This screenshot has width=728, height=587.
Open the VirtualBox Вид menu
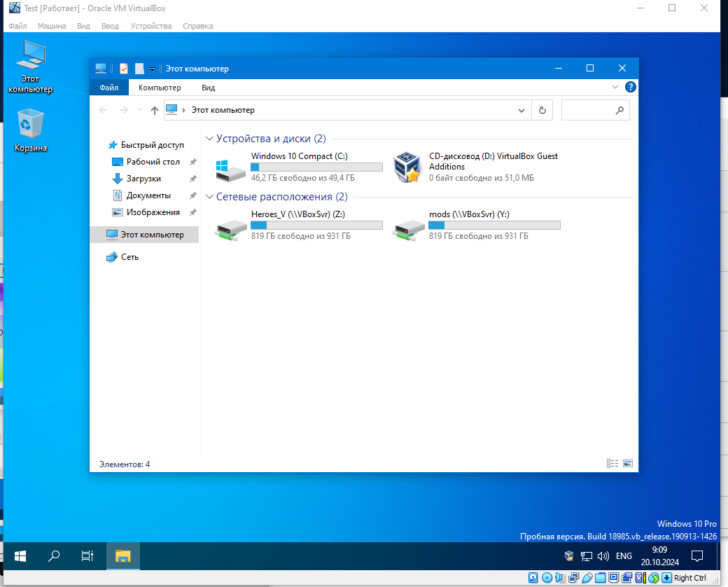tap(83, 26)
